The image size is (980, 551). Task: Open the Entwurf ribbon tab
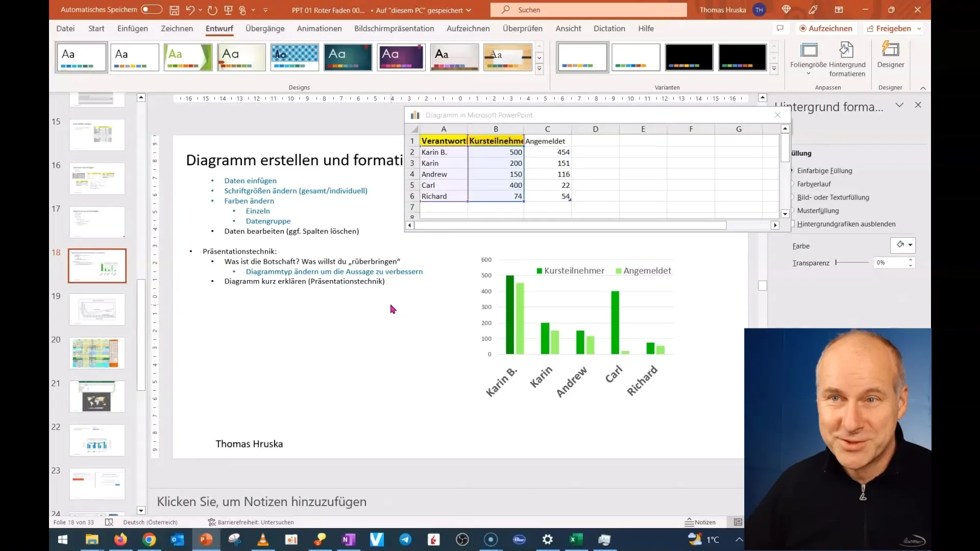(x=219, y=28)
